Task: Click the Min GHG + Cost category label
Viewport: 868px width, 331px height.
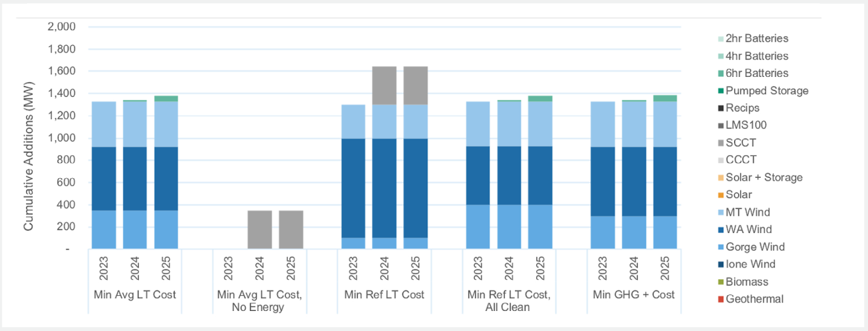Action: coord(634,295)
